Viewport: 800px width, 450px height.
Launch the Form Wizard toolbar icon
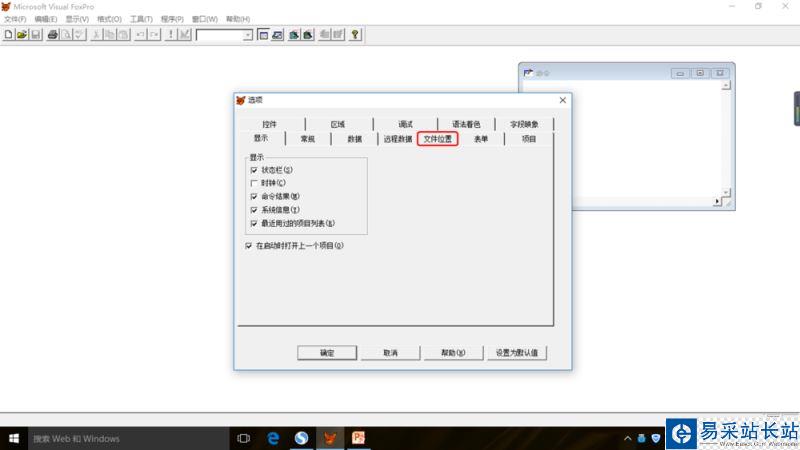point(294,35)
